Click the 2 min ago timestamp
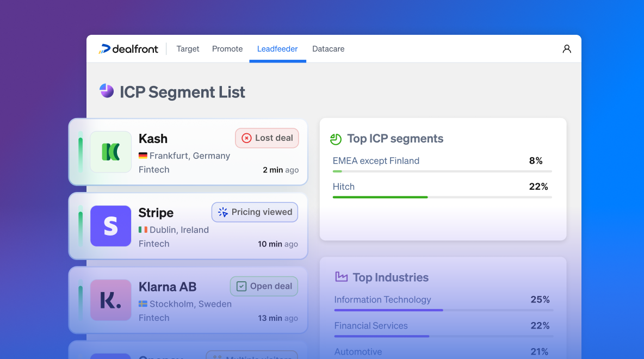The image size is (644, 359). point(281,170)
